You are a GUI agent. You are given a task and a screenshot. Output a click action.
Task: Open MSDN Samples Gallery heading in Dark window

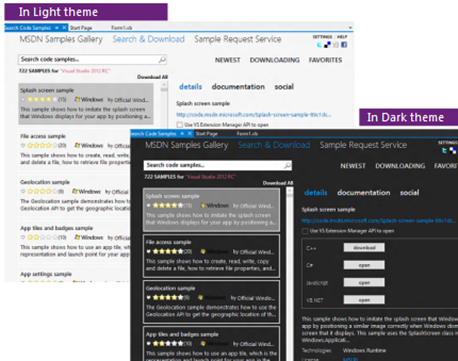pyautogui.click(x=187, y=145)
